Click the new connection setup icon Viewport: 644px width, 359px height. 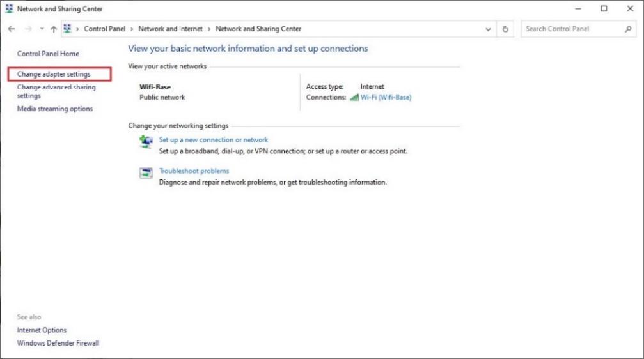(x=146, y=142)
